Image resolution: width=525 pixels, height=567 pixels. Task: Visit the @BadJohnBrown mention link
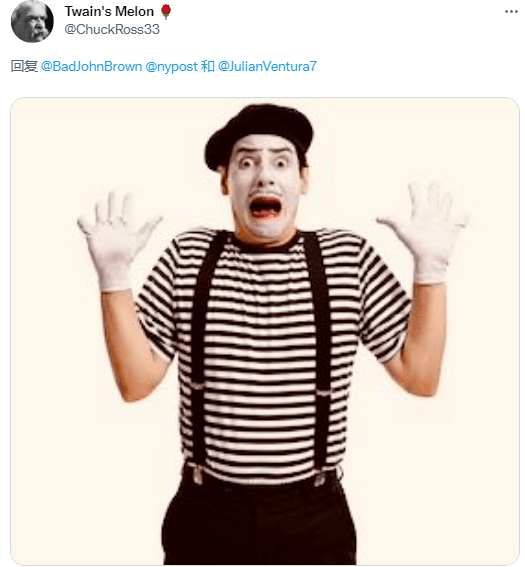click(91, 67)
